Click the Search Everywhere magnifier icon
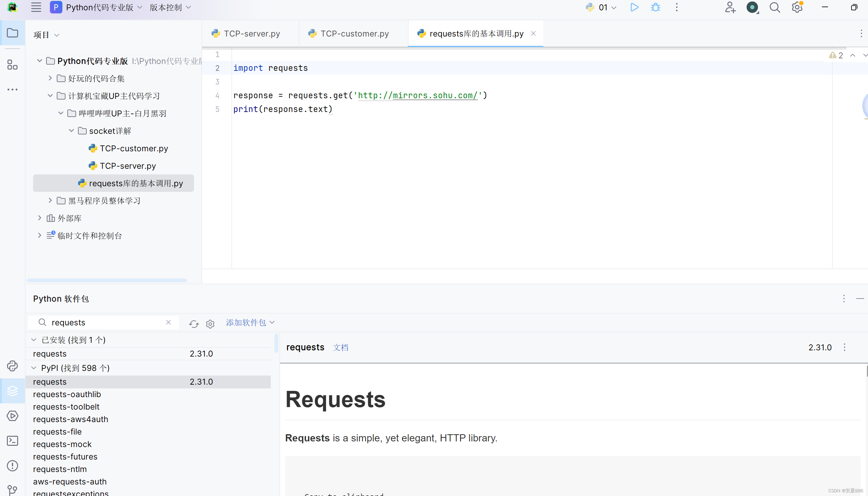Image resolution: width=868 pixels, height=496 pixels. coord(775,7)
